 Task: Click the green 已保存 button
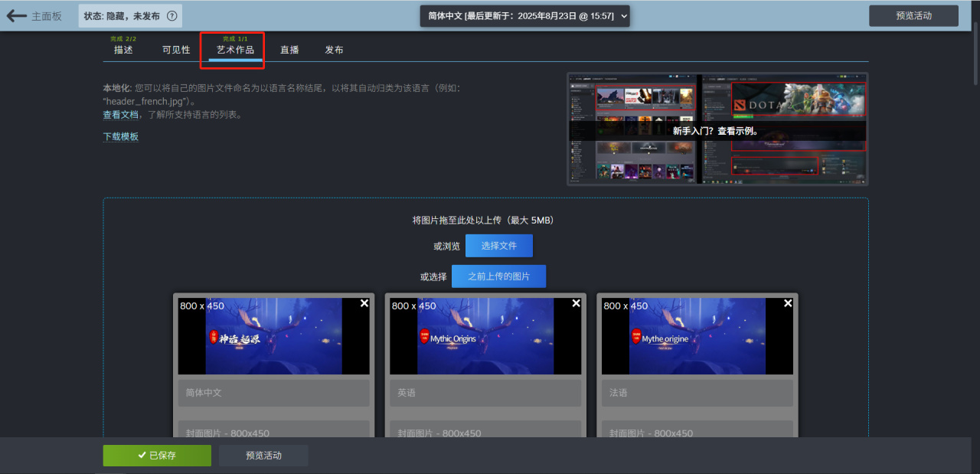pyautogui.click(x=157, y=456)
